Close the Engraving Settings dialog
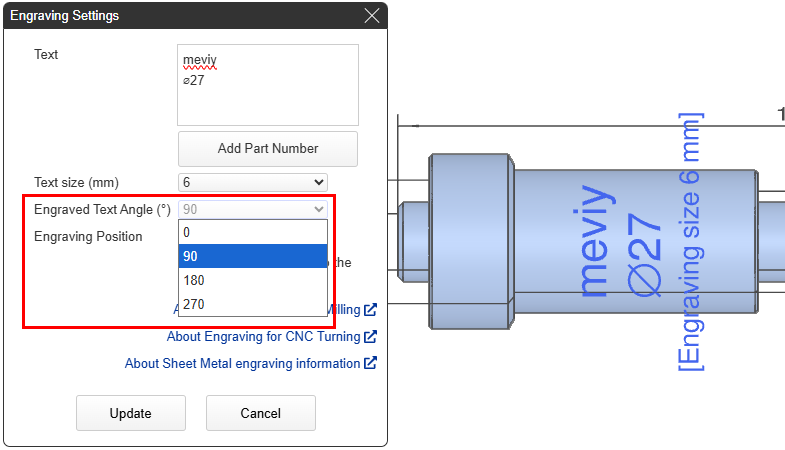The width and height of the screenshot is (785, 450). [372, 16]
